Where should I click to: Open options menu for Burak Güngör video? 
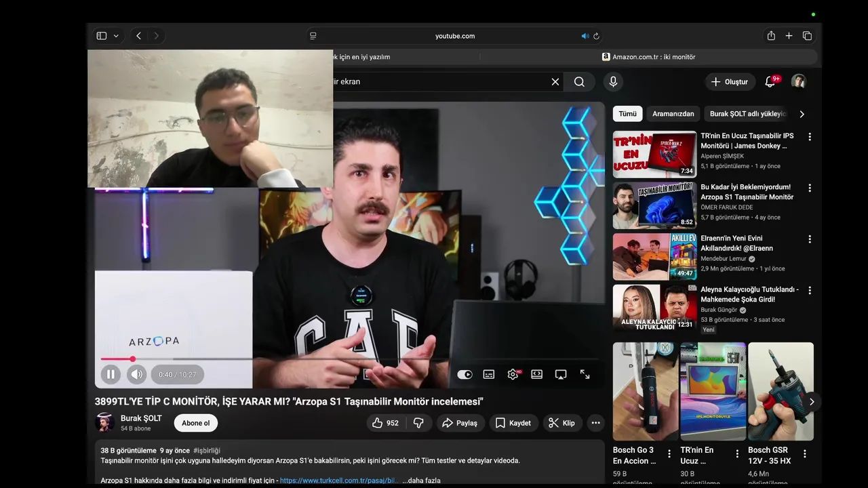pyautogui.click(x=809, y=290)
